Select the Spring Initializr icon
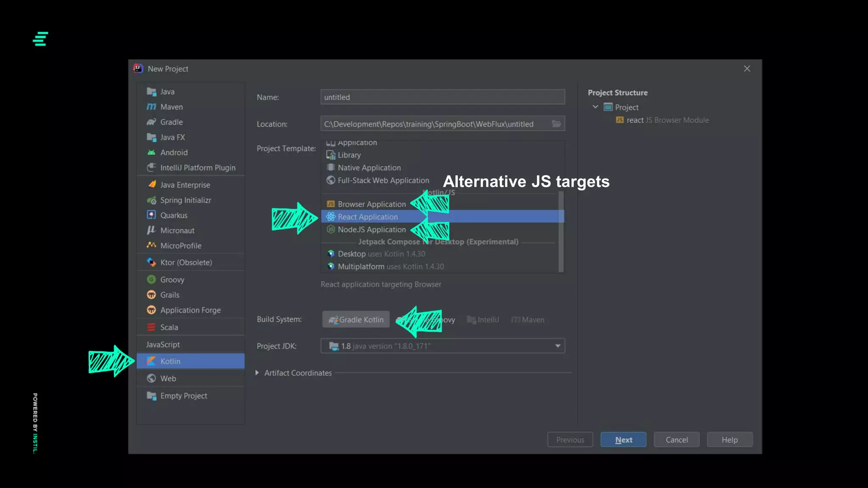Image resolution: width=868 pixels, height=488 pixels. [x=151, y=200]
